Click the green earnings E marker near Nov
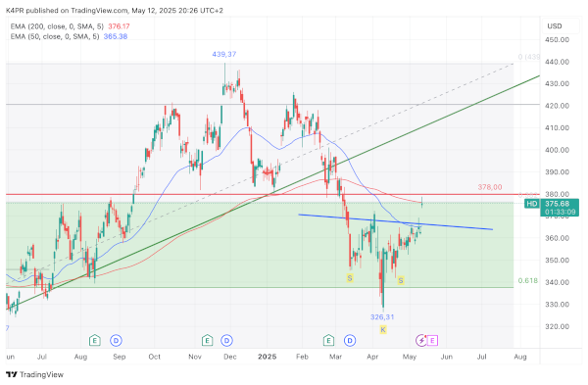Screen dimensions: 588x385 pos(207,340)
